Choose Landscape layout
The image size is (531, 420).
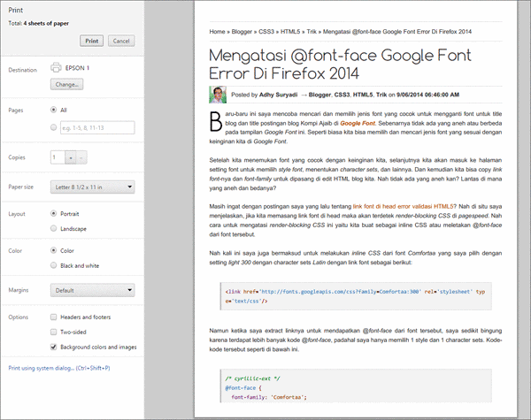(x=53, y=228)
